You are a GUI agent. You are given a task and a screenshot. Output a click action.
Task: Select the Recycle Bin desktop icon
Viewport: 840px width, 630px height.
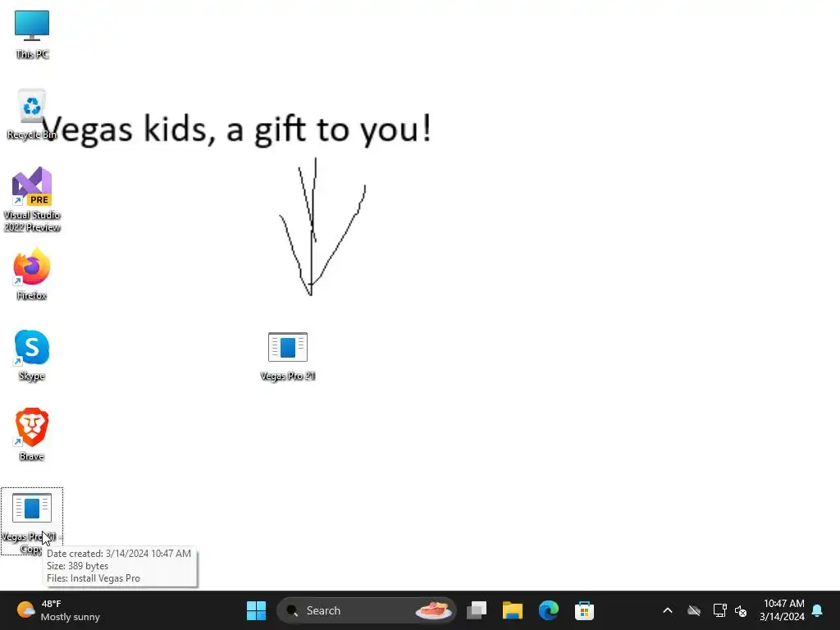(32, 114)
